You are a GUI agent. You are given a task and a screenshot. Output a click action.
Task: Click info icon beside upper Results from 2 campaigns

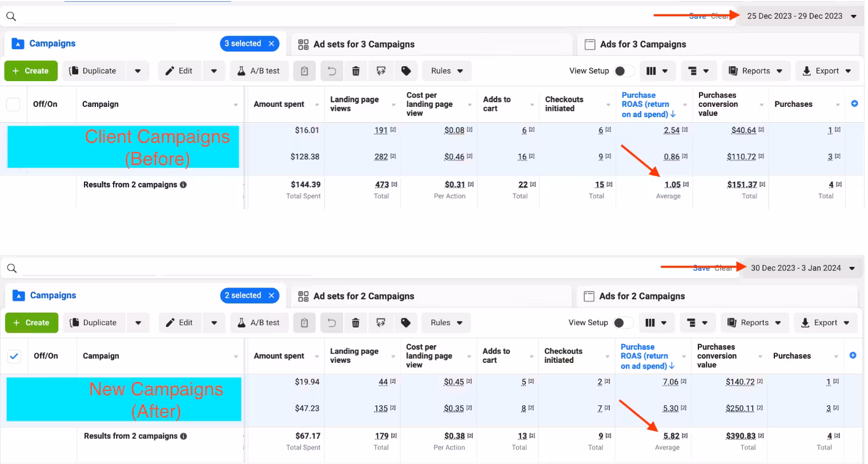click(183, 185)
